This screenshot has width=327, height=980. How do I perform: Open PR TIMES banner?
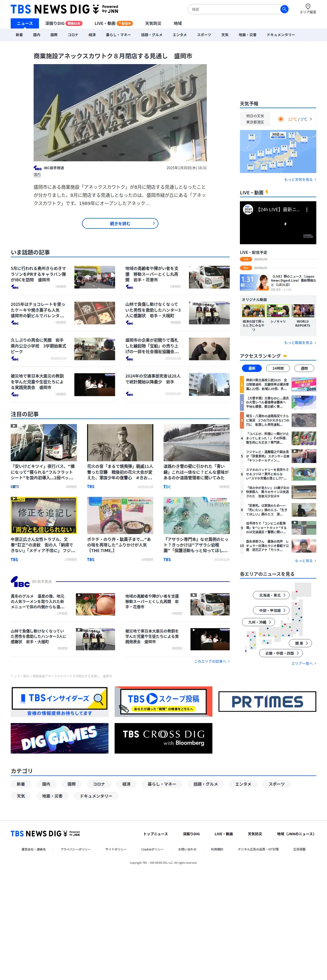(x=267, y=701)
